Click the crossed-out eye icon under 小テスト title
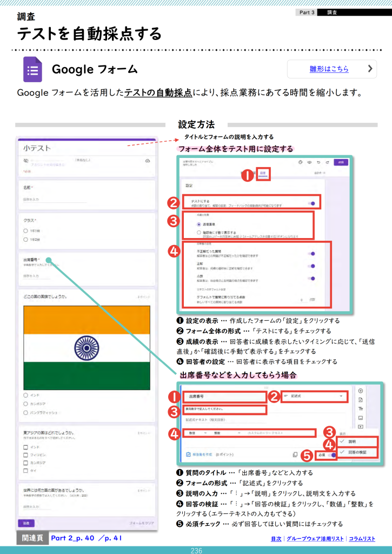Image resolution: width=392 pixels, height=554 pixels. (x=26, y=161)
